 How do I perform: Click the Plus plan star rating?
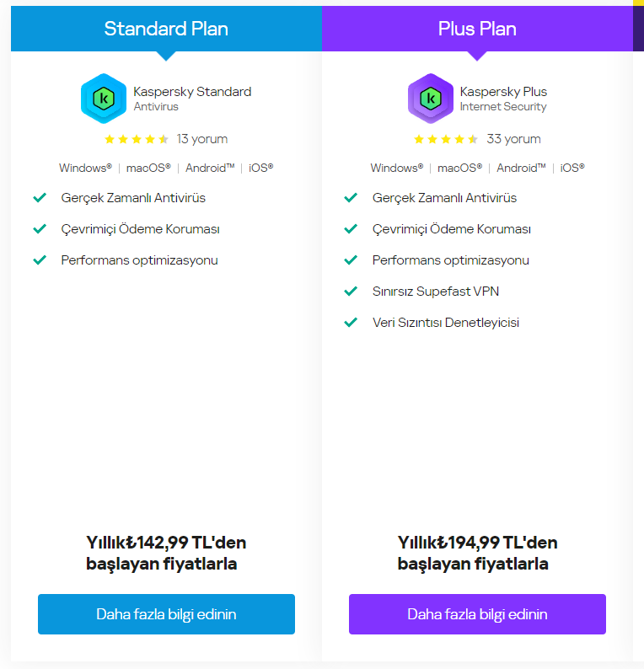(446, 139)
